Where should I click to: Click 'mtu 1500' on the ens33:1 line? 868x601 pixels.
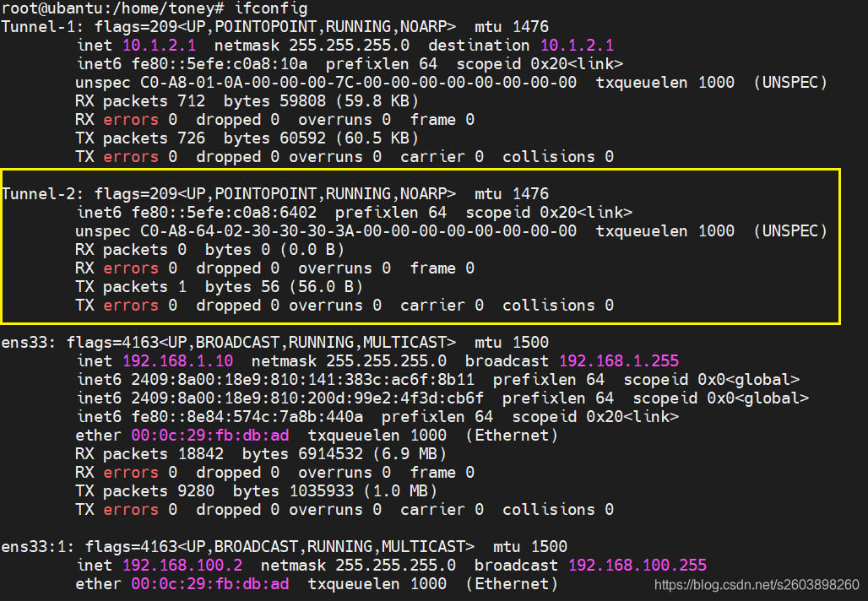click(x=530, y=547)
